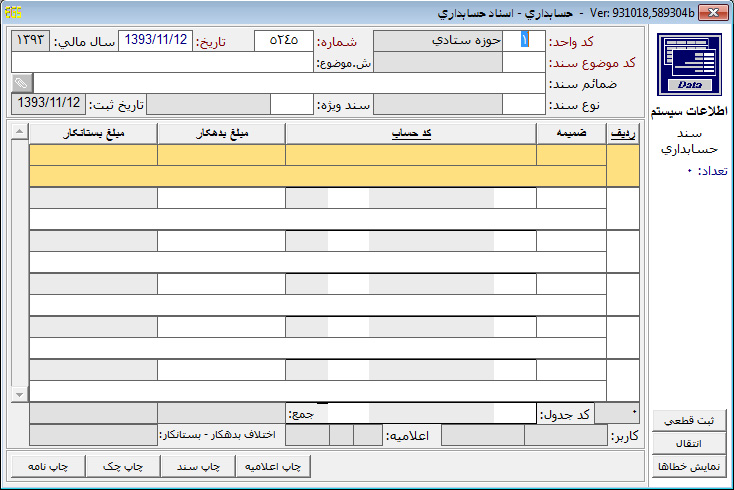Viewport: 734px width, 490px height.
Task: Click چاپ نامه print letter button
Action: click(48, 466)
